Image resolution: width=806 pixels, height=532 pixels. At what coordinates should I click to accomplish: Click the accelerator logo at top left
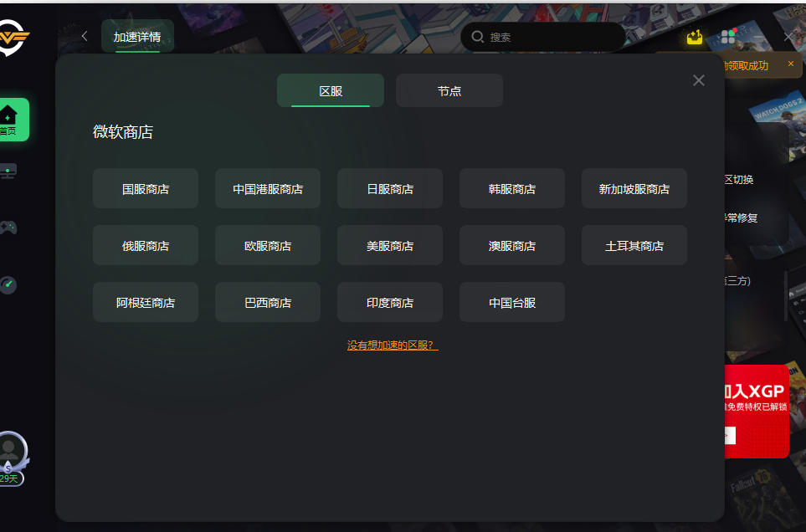(x=13, y=37)
